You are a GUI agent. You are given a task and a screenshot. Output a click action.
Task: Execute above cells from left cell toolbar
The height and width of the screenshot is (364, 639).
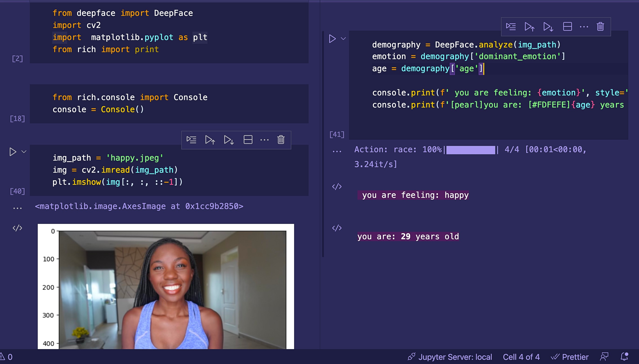(210, 140)
